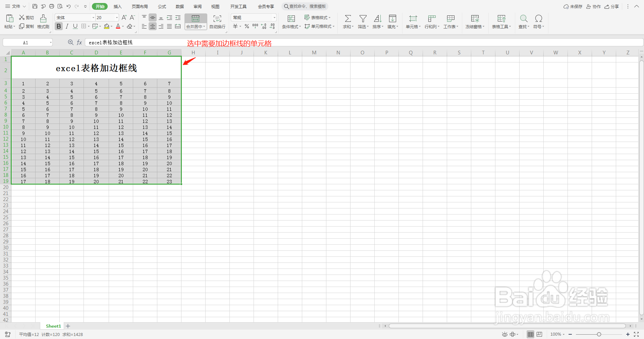The width and height of the screenshot is (644, 339).
Task: Switch to the Data (数据) tab
Action: click(x=180, y=6)
